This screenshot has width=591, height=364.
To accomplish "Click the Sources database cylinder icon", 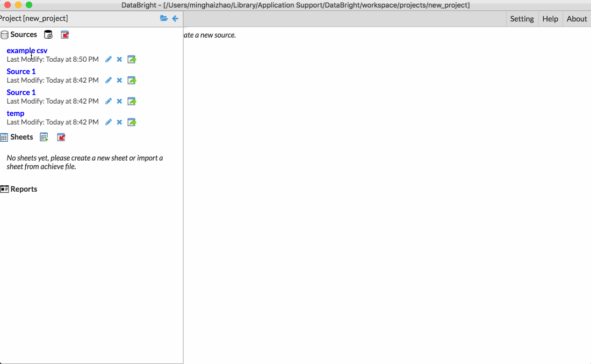I will coord(4,35).
